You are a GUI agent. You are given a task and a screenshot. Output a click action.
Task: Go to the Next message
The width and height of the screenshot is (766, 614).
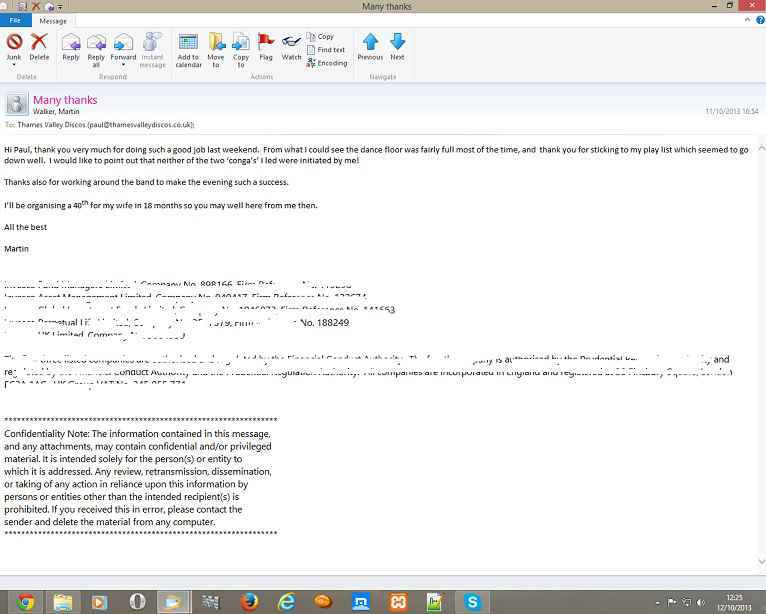(397, 42)
